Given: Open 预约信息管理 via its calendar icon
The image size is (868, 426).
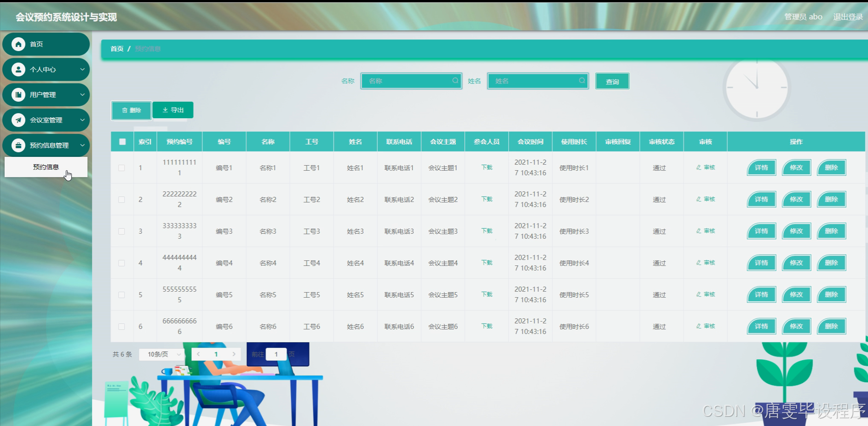Looking at the screenshot, I should coord(18,145).
